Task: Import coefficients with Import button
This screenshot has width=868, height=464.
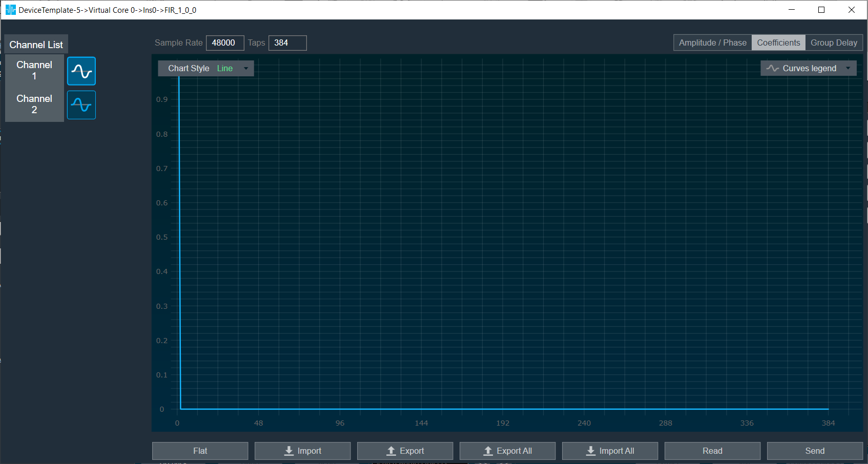Action: [x=303, y=451]
